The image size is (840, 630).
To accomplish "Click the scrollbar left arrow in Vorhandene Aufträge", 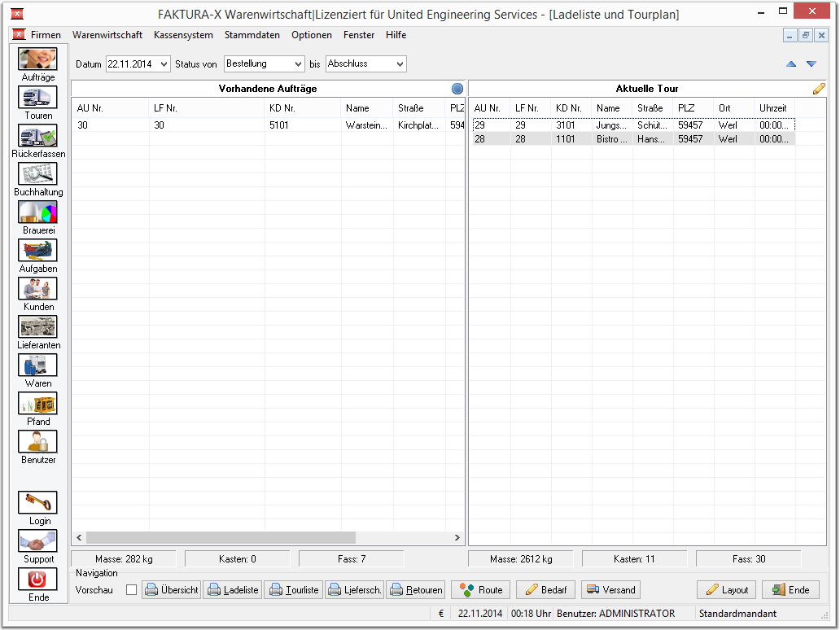I will coord(79,537).
